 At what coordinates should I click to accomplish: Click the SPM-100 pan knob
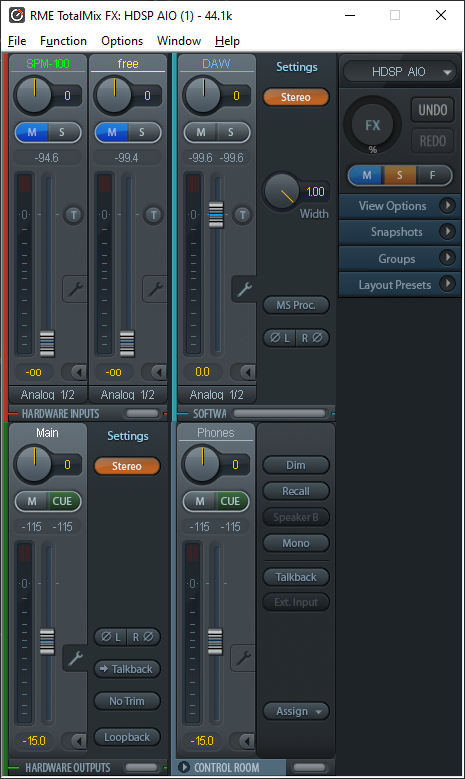click(34, 95)
